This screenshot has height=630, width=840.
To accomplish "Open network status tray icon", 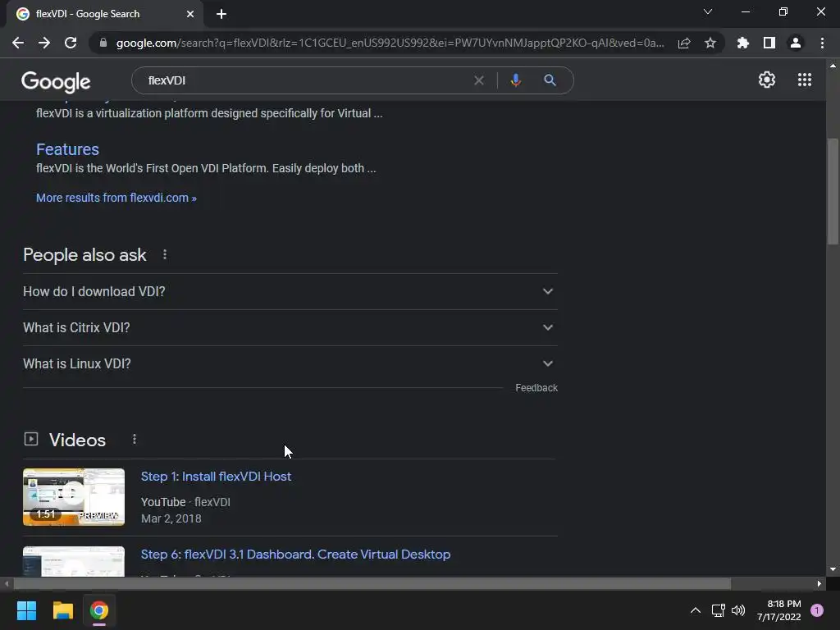I will pyautogui.click(x=718, y=610).
